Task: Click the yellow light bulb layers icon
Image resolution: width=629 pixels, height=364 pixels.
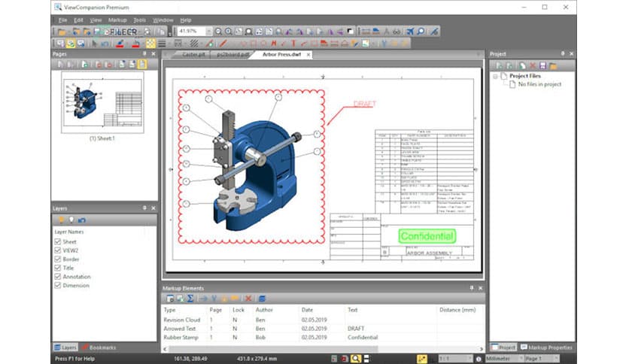Action: pos(61,220)
